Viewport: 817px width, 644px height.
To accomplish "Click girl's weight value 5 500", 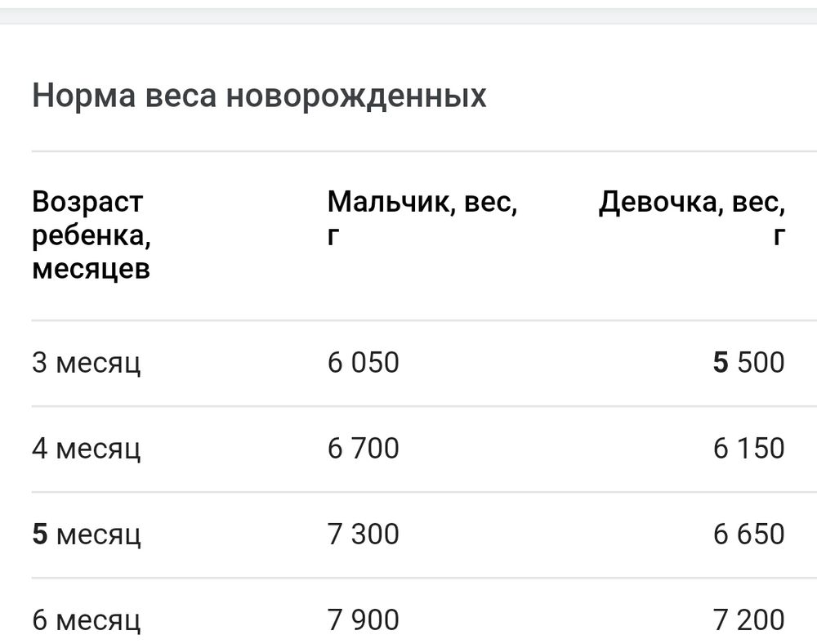I will coord(748,362).
